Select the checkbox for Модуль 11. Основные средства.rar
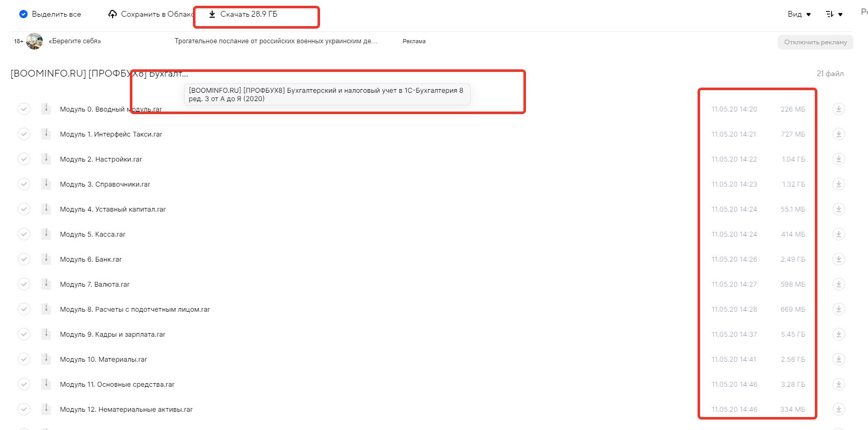 (x=24, y=384)
